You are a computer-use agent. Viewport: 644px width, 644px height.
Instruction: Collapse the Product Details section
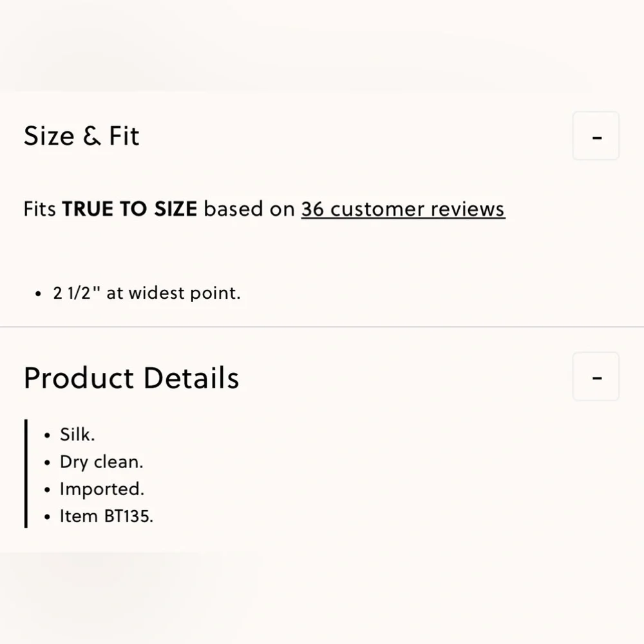coord(596,376)
